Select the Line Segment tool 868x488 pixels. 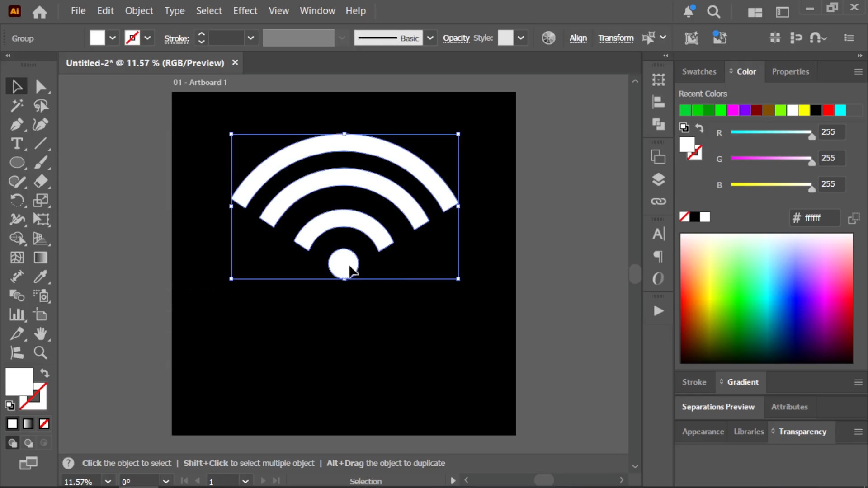(41, 144)
